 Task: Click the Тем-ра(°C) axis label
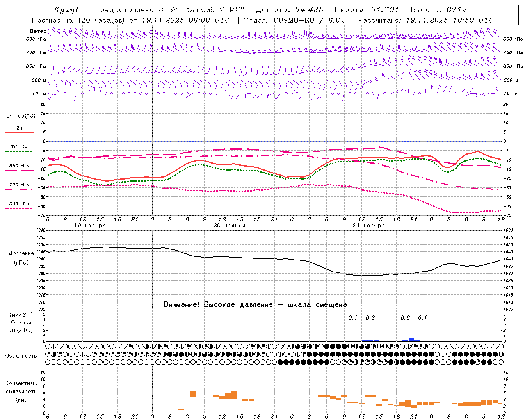click(19, 116)
